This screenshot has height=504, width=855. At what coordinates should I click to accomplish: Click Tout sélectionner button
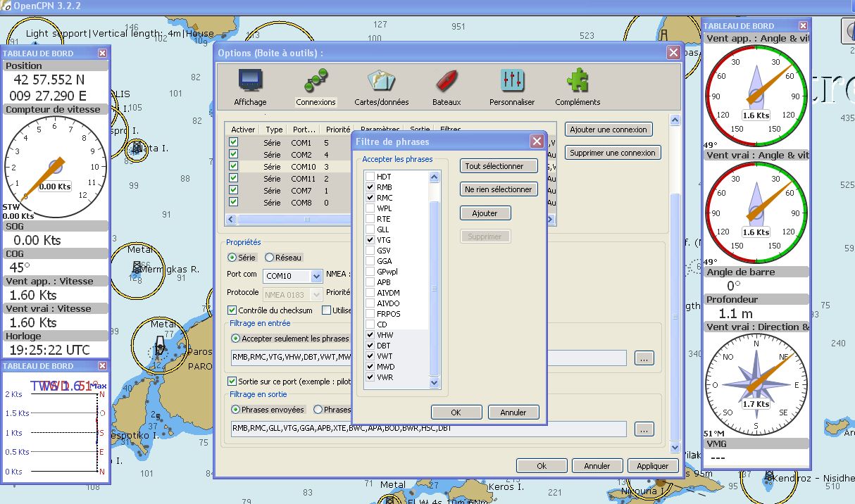499,166
